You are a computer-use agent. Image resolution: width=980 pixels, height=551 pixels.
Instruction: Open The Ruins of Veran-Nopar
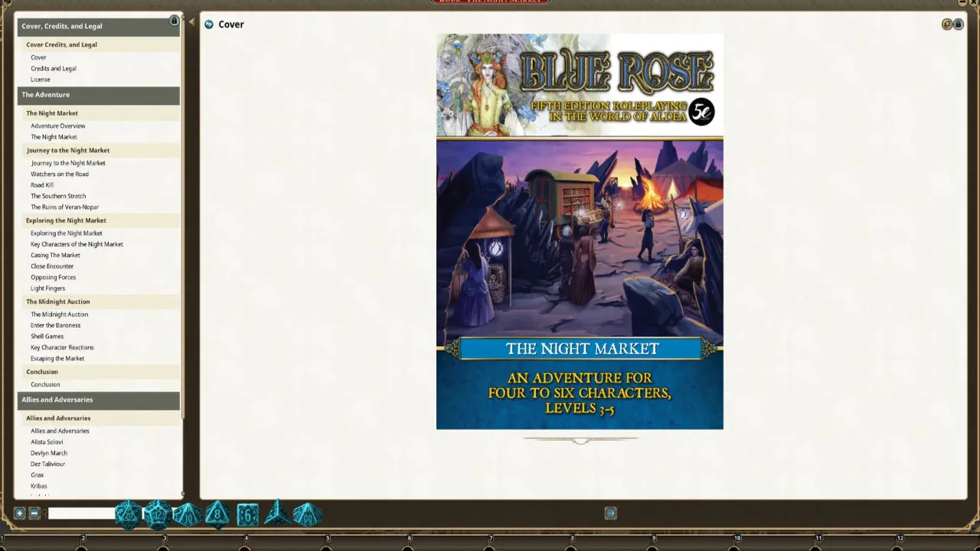coord(65,207)
